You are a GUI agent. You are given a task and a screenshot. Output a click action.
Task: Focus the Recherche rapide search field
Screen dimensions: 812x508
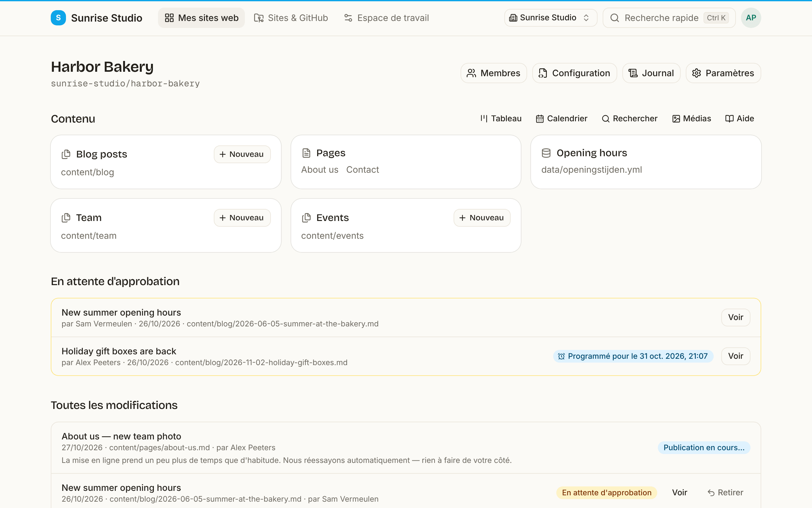tap(669, 18)
